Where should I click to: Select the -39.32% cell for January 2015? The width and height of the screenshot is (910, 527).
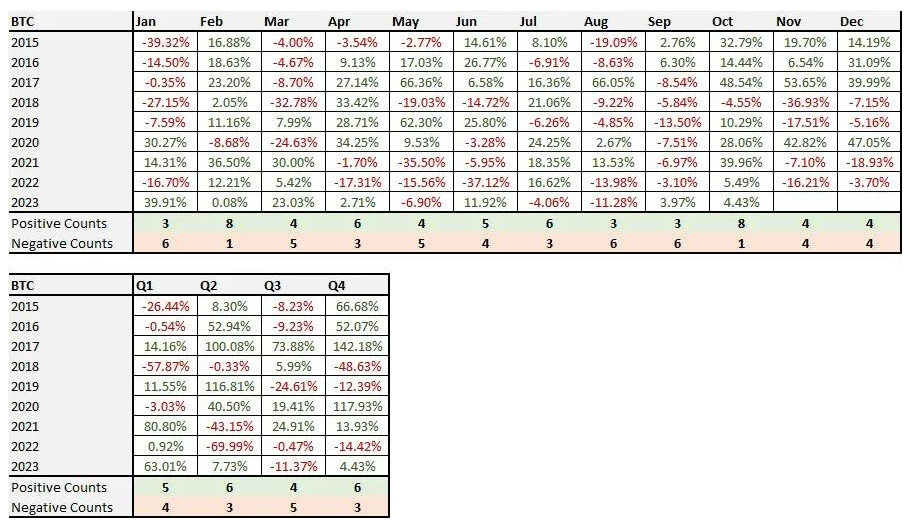[x=164, y=42]
